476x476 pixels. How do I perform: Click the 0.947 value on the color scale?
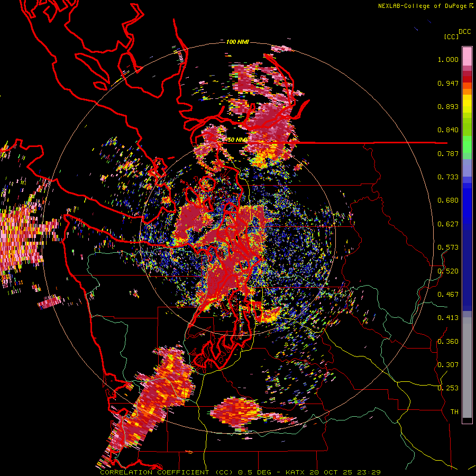[448, 83]
